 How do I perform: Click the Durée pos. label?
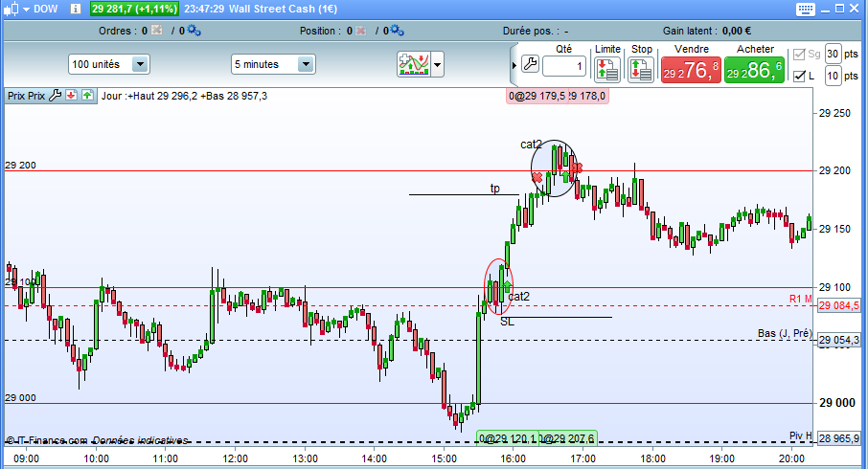pyautogui.click(x=531, y=31)
